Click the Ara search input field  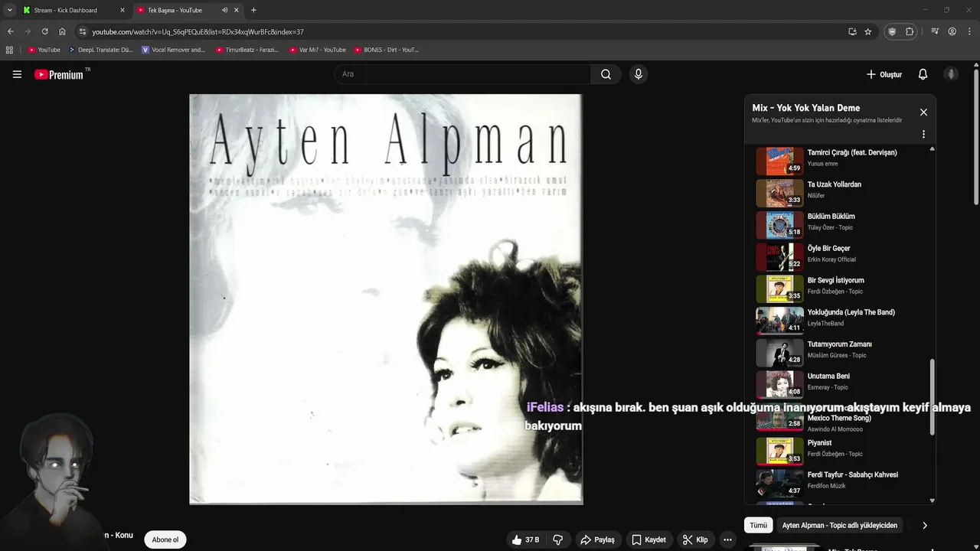click(x=462, y=74)
